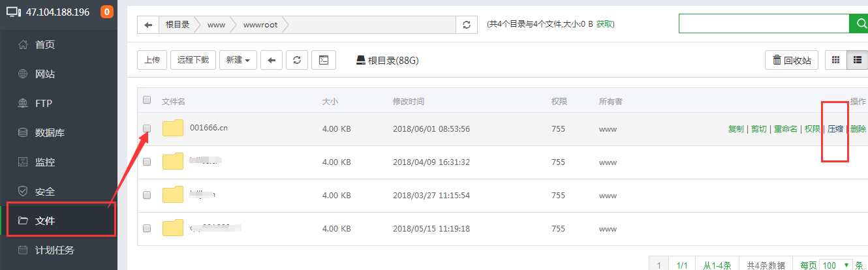Screen dimensions: 868x270
Task: Expand the 新建 dropdown menu
Action: [x=238, y=60]
